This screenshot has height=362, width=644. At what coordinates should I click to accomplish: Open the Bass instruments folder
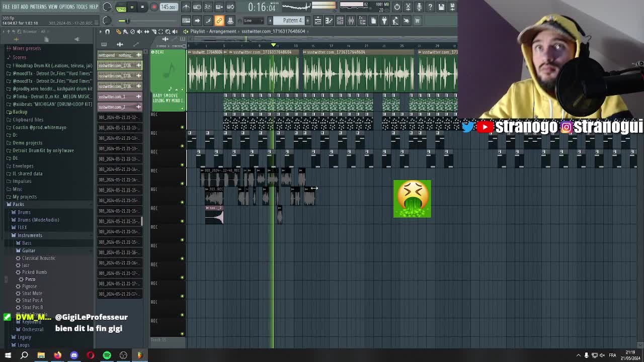tap(26, 243)
